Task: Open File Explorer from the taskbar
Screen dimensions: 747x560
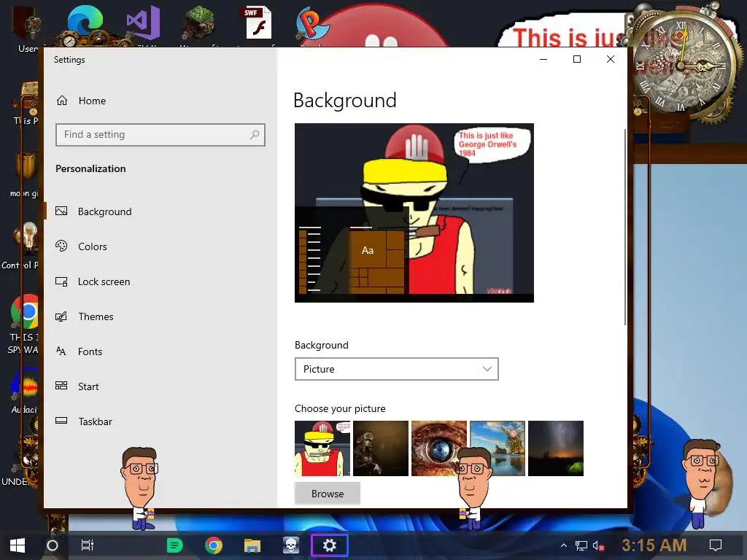Action: coord(252,545)
